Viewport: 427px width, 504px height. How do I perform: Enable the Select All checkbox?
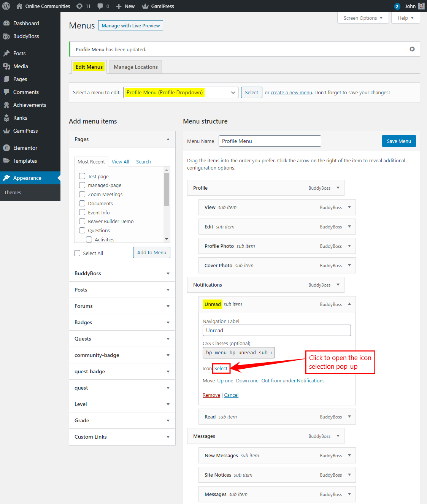tap(77, 253)
